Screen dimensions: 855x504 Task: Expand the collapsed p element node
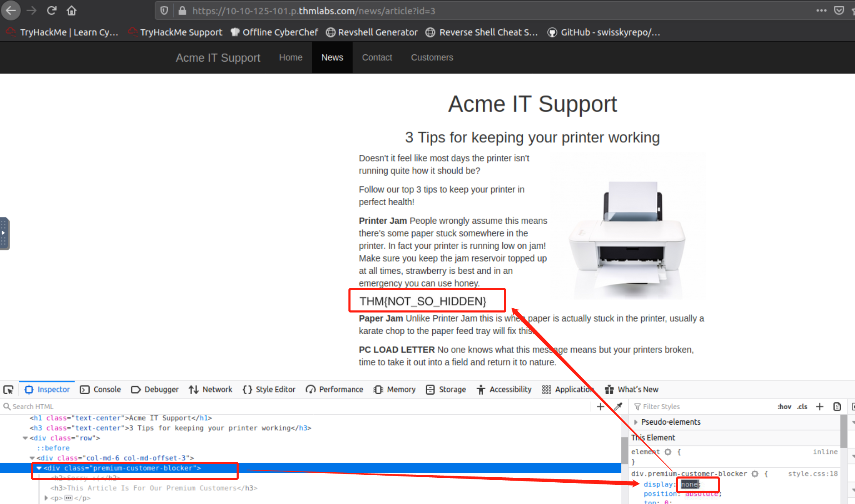coord(46,498)
